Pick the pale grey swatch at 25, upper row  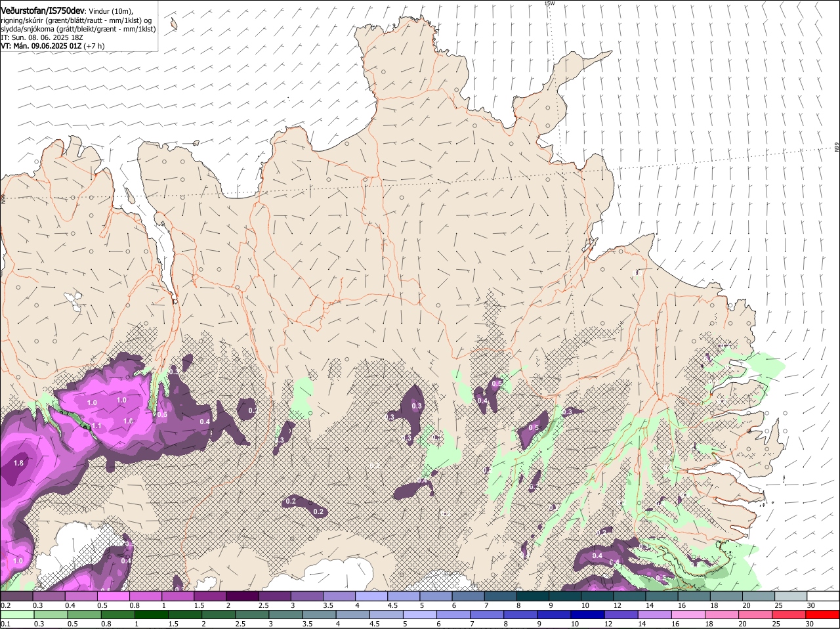click(x=790, y=596)
